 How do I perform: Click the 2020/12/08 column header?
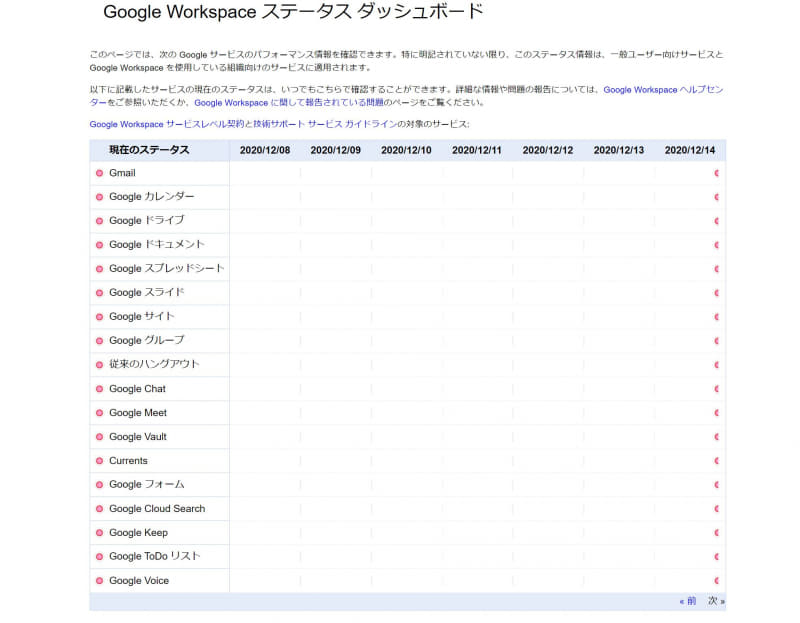coord(265,150)
